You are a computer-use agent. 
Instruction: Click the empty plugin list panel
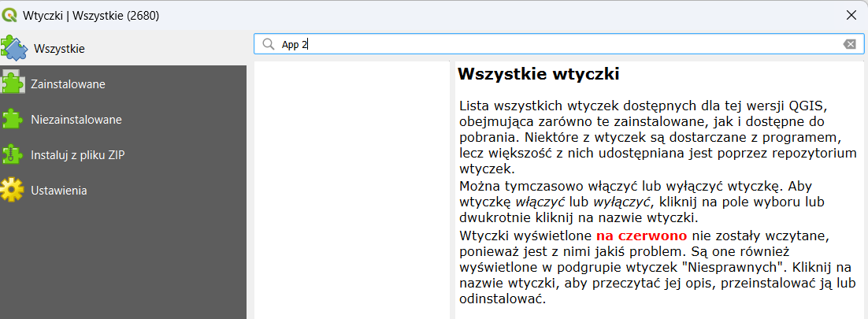click(352, 190)
